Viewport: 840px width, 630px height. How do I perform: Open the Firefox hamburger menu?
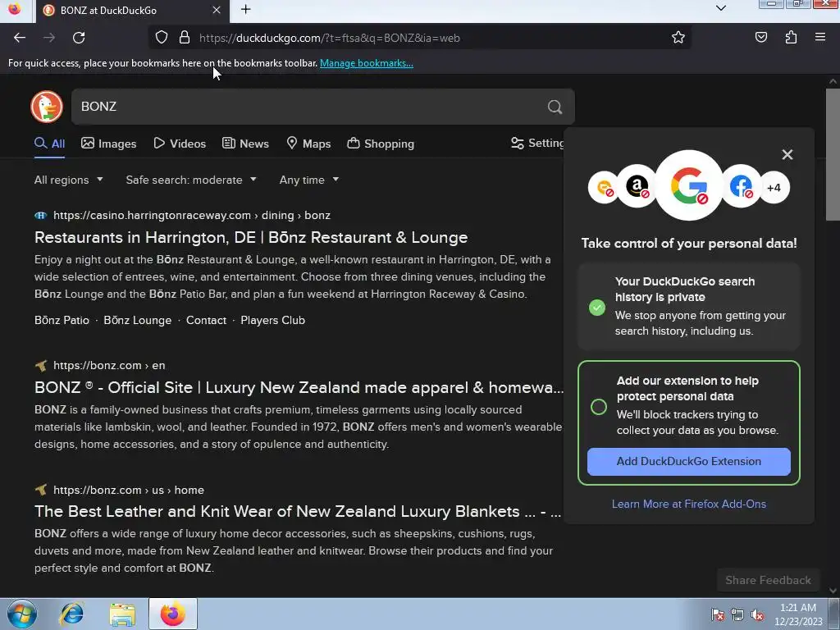[820, 37]
